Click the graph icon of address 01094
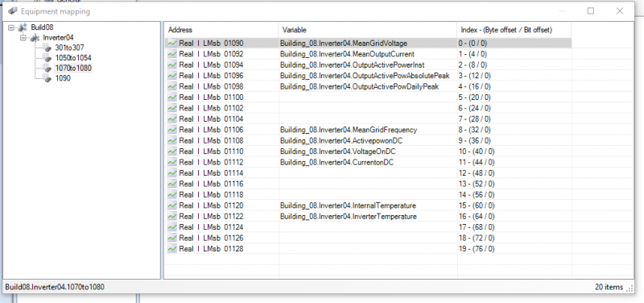This screenshot has width=644, height=303. coord(172,65)
